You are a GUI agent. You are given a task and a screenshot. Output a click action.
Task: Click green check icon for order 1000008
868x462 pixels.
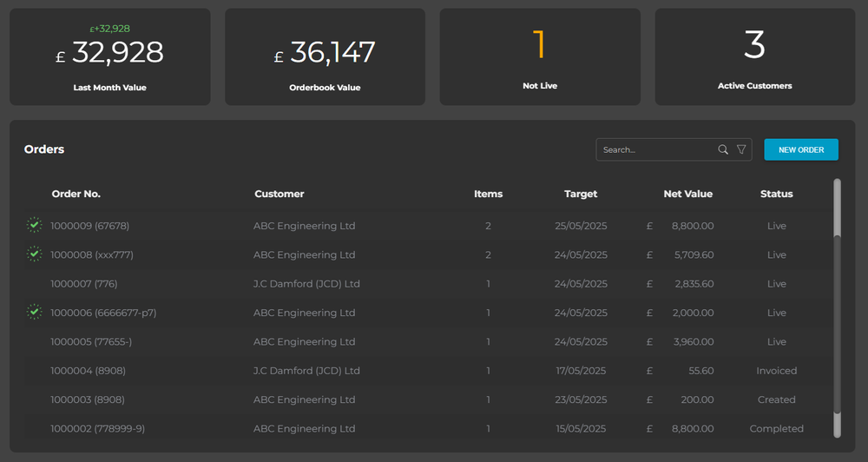pyautogui.click(x=35, y=254)
